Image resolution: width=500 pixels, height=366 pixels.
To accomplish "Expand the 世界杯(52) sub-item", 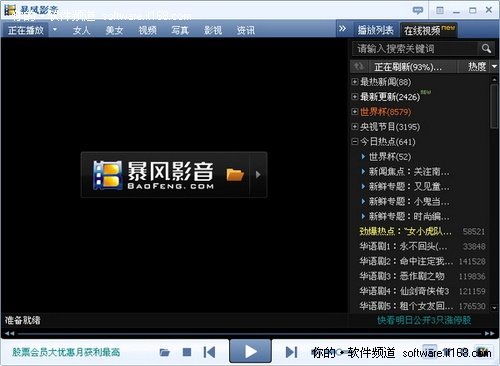I will tap(363, 157).
